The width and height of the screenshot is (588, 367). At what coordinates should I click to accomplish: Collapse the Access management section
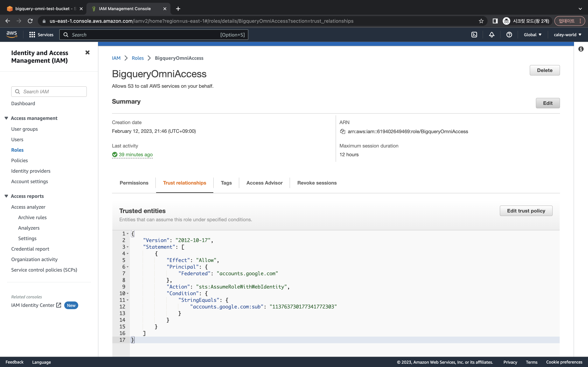click(x=6, y=118)
